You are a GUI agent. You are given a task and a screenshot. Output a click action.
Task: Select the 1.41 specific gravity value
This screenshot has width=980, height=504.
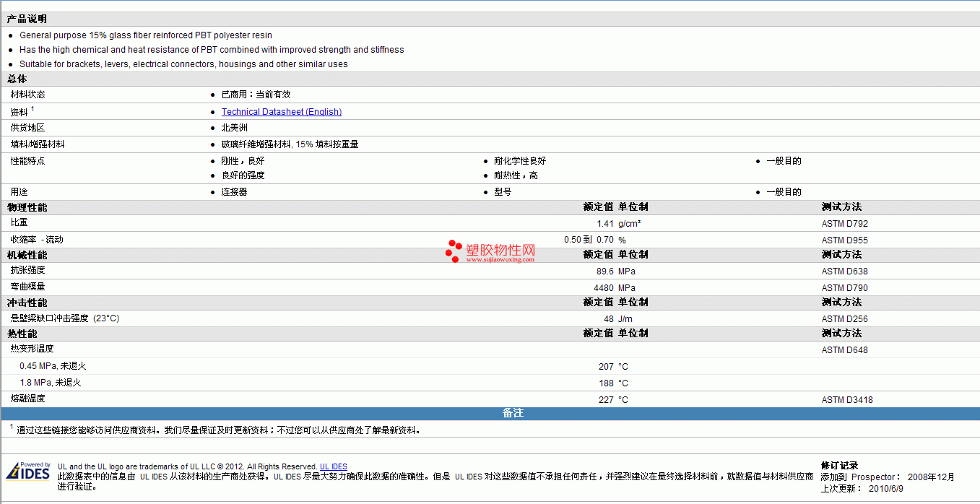pyautogui.click(x=605, y=224)
